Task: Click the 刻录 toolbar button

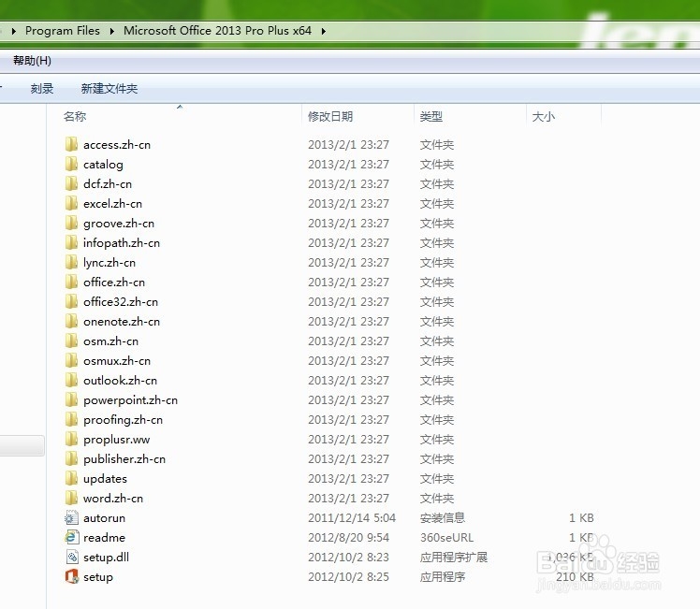Action: tap(42, 88)
